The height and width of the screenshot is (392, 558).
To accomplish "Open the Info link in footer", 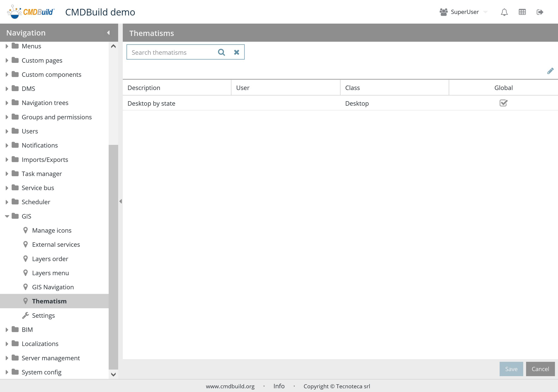I will click(x=279, y=386).
